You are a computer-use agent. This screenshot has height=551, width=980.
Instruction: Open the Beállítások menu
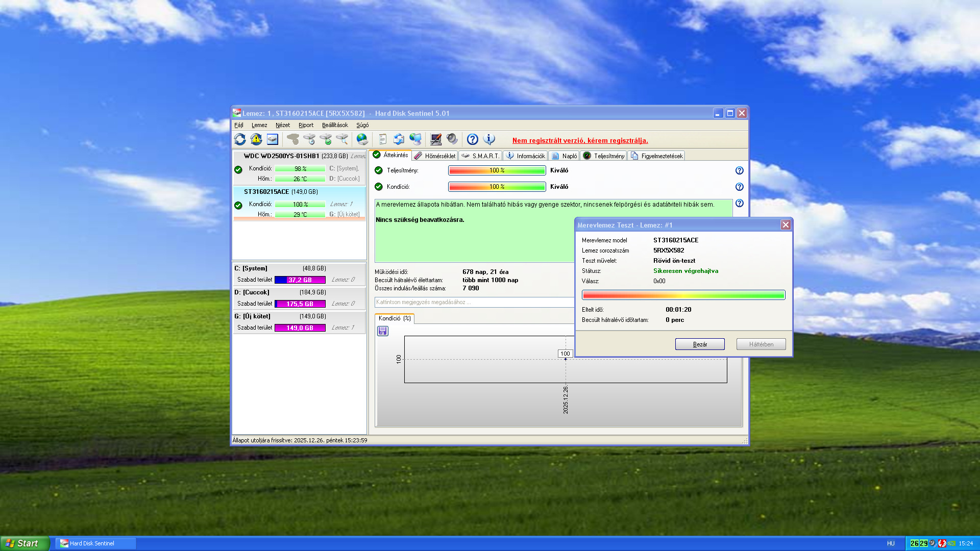[x=335, y=125]
